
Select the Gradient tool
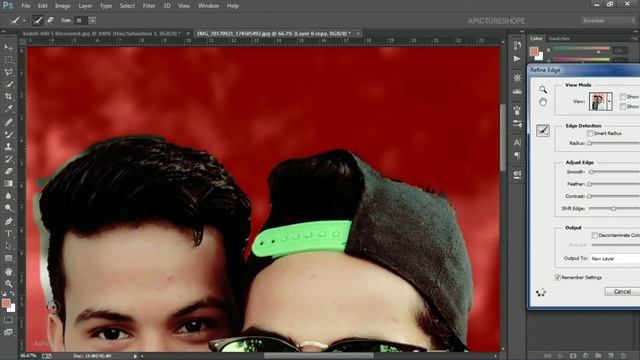click(8, 183)
